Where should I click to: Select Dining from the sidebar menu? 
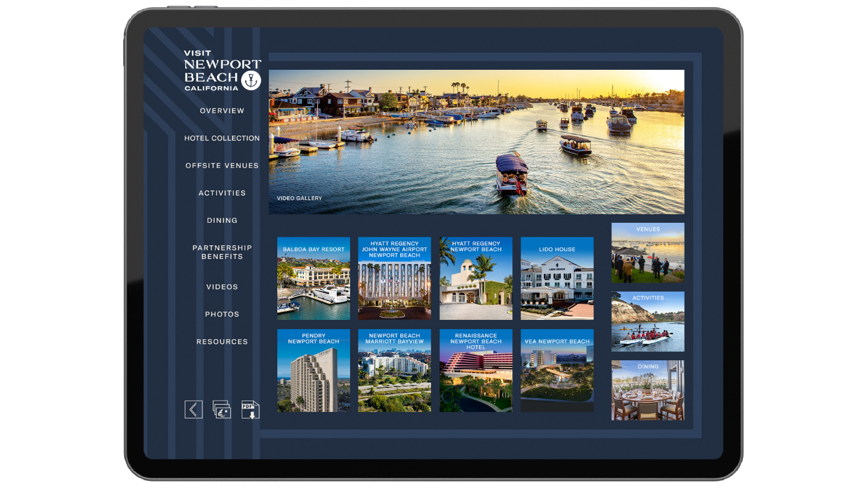coord(222,221)
